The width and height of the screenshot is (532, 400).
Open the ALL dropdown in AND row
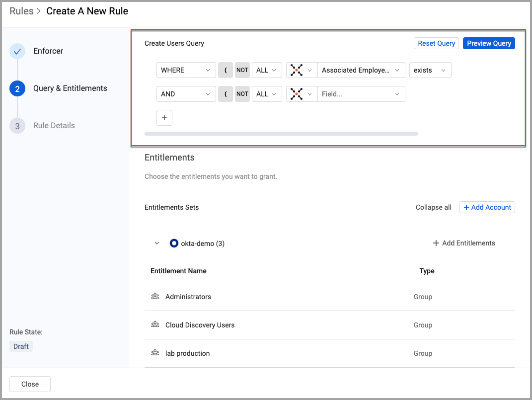[267, 94]
